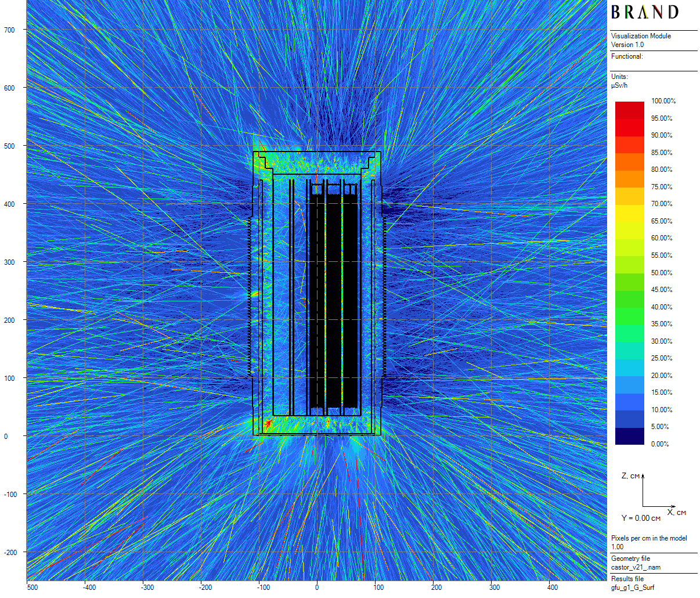Click the Y = 0.00 см slice label
The height and width of the screenshot is (598, 700).
pyautogui.click(x=641, y=518)
